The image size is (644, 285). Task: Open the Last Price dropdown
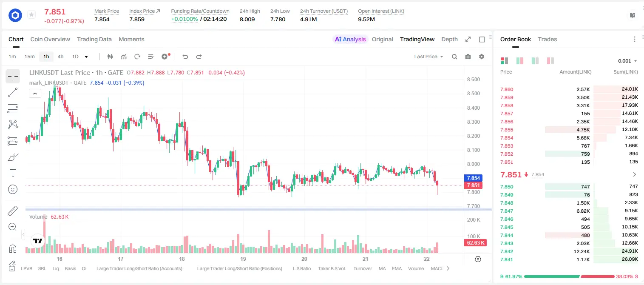coord(428,57)
